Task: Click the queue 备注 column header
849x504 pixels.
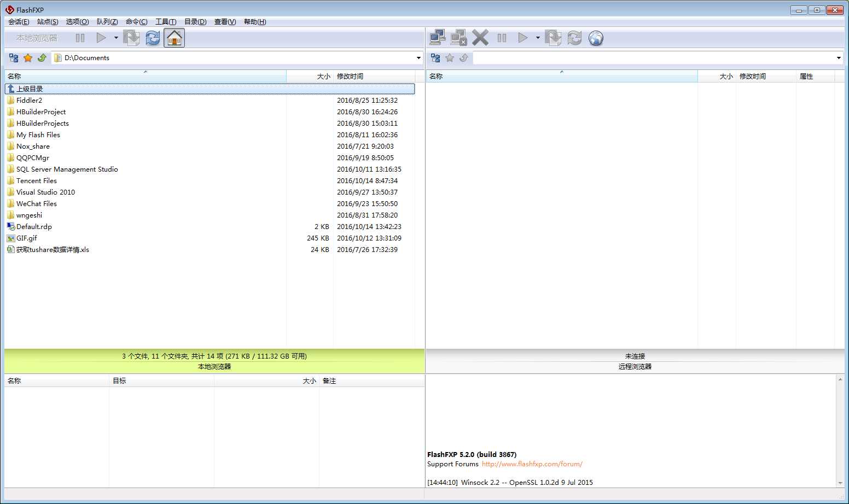Action: click(x=372, y=381)
